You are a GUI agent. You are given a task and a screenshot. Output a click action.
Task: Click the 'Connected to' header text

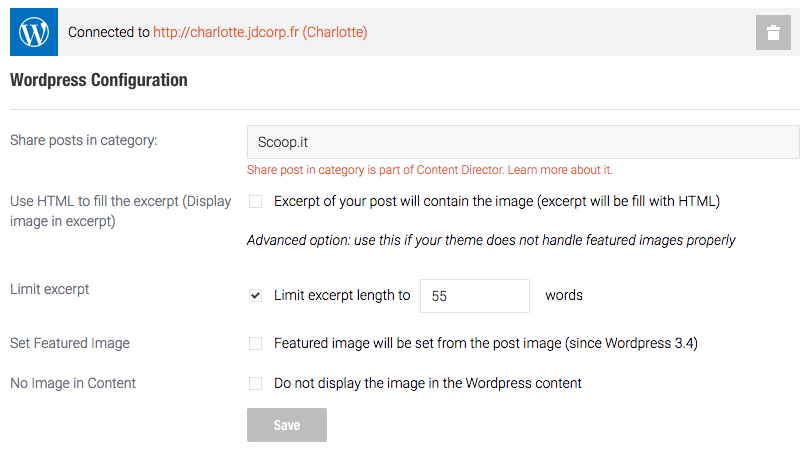point(108,32)
